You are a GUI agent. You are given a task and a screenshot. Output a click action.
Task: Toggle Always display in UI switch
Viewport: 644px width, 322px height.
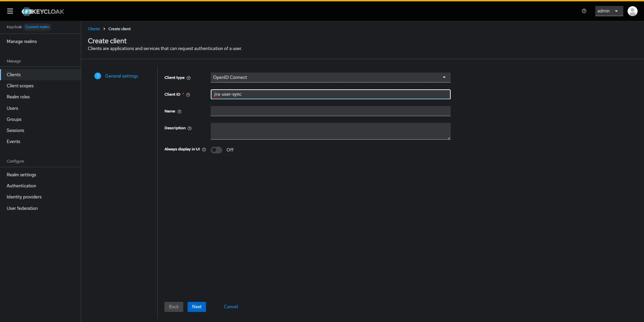[x=216, y=150]
